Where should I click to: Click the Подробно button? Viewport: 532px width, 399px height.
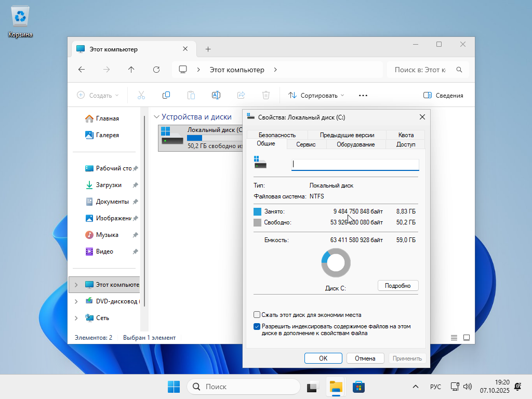tap(397, 286)
